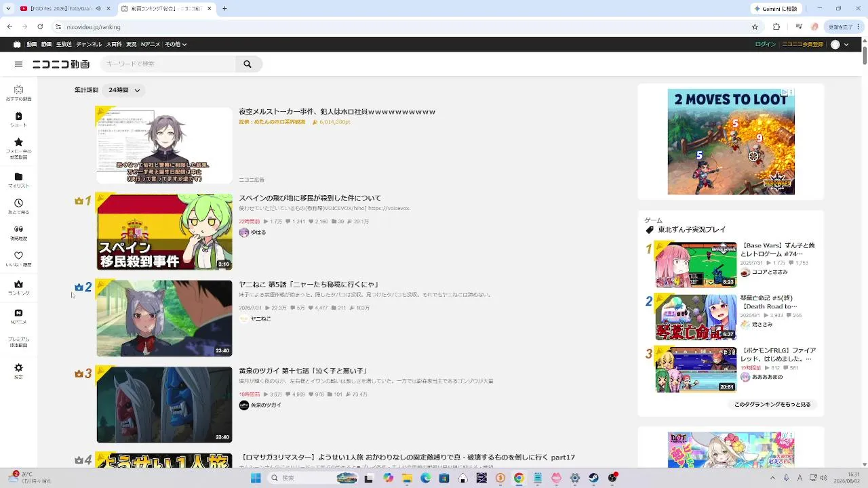
Task: Click the keyword search input field
Action: click(168, 64)
